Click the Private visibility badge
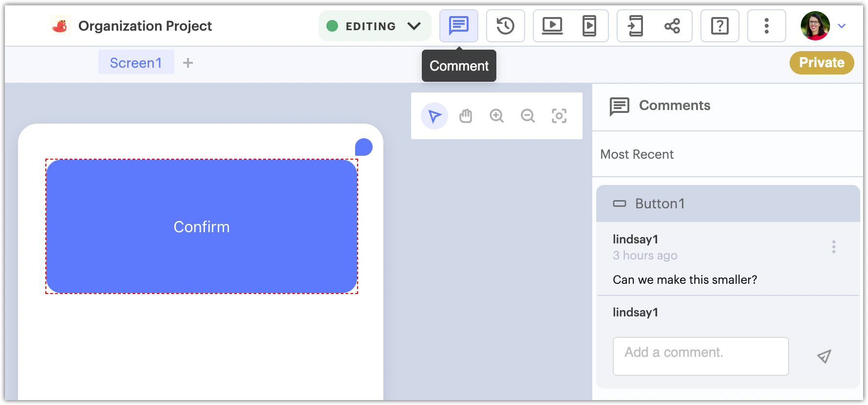This screenshot has width=868, height=405. pos(821,63)
